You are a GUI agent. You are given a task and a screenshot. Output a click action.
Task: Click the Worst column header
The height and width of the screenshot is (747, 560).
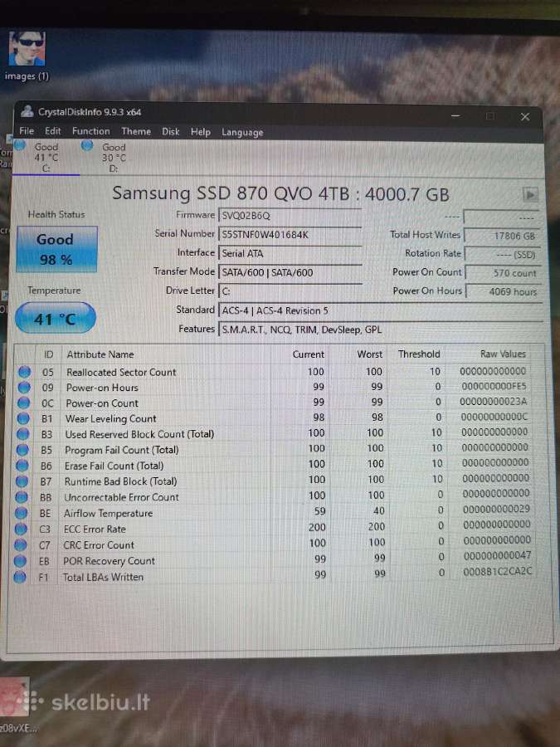tap(370, 354)
